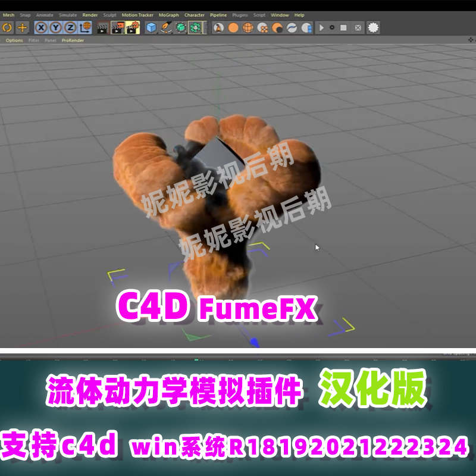Add a Cube primitive object
This screenshot has height=476, width=476.
pos(151,27)
